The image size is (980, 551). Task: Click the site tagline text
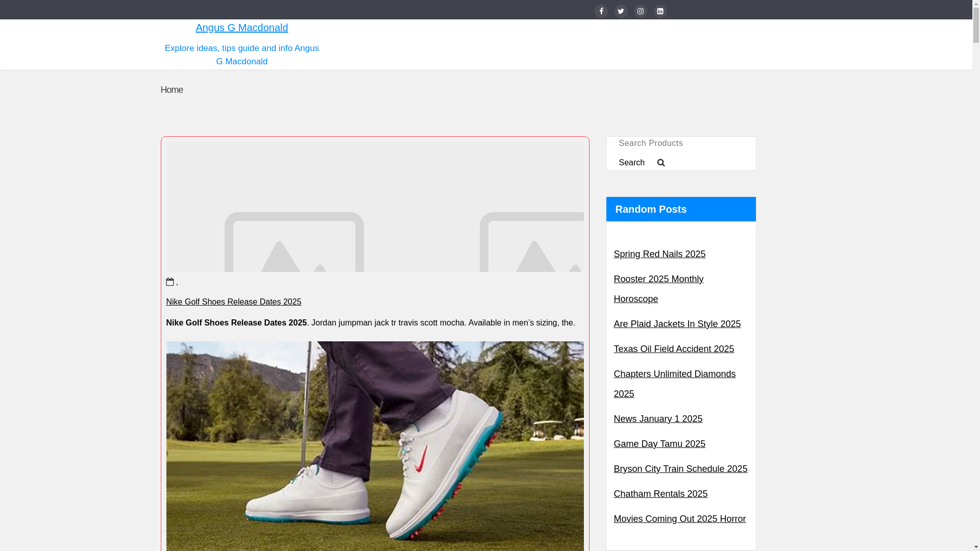click(241, 55)
